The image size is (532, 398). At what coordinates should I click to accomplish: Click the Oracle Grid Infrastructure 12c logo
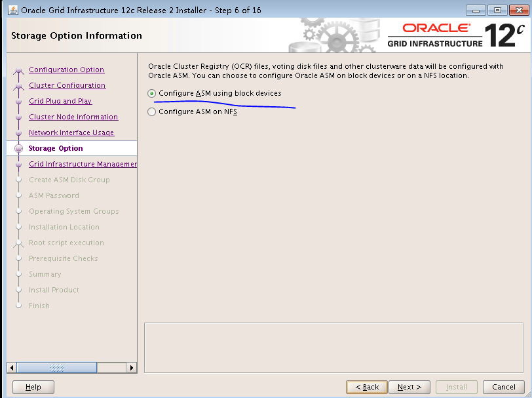tap(456, 35)
